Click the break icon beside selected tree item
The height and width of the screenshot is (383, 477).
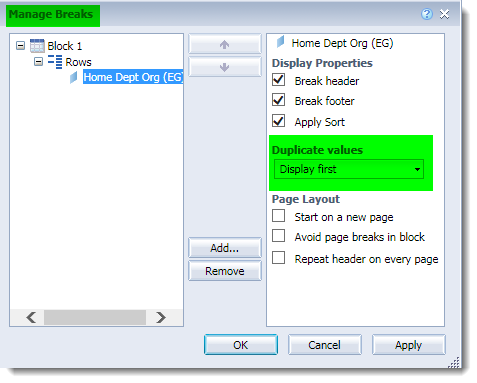pyautogui.click(x=74, y=77)
